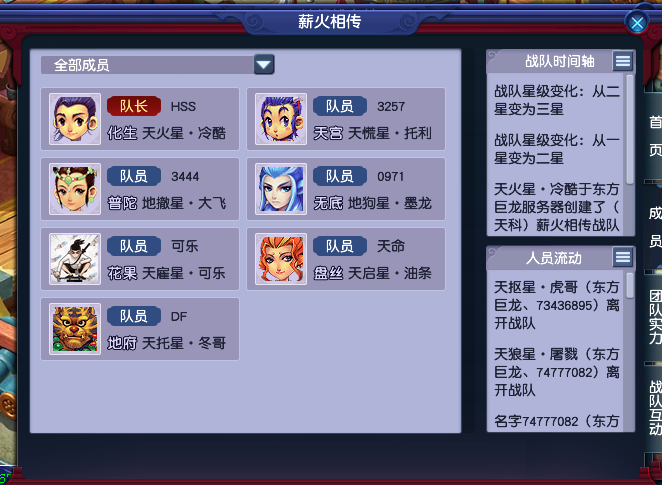Image resolution: width=662 pixels, height=485 pixels.
Task: Click the 队员 badge next to DF
Action: pyautogui.click(x=134, y=316)
